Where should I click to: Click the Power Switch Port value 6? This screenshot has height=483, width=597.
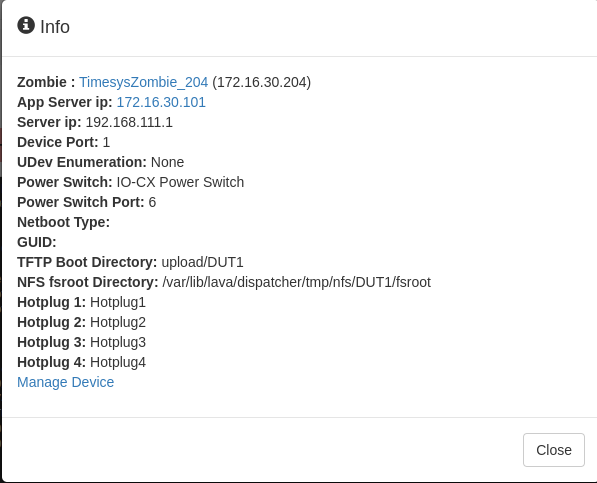[152, 202]
